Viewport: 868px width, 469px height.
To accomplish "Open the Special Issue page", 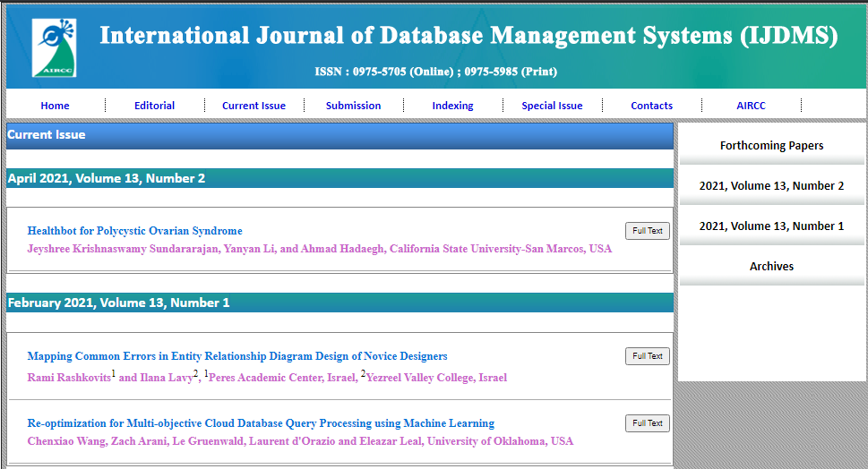I will click(x=552, y=106).
